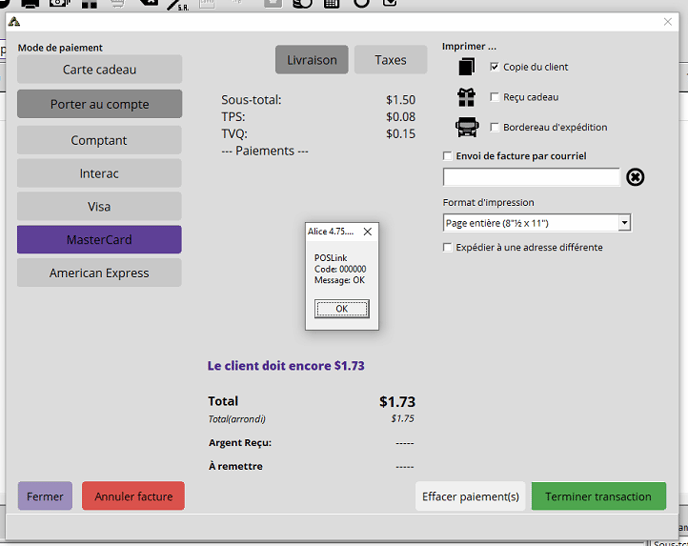Choose Visa payment method

coord(99,206)
